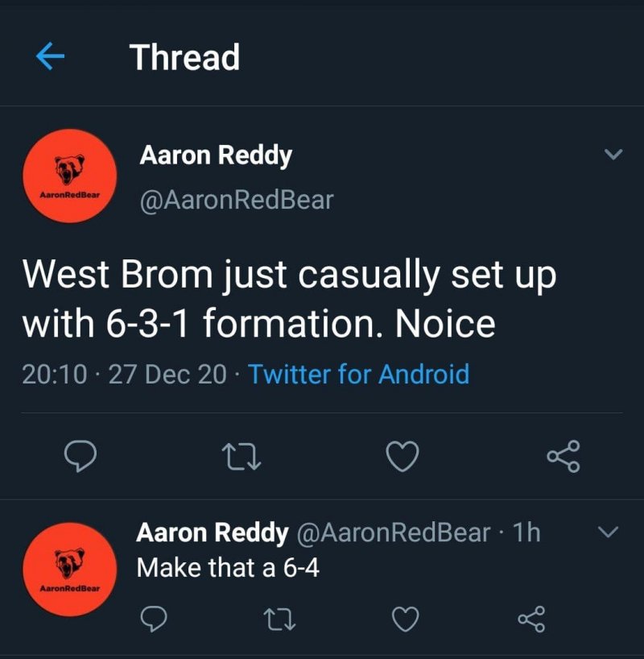Open Aaron Reddy name in the reply tweet
Image resolution: width=644 pixels, height=659 pixels.
[x=212, y=533]
